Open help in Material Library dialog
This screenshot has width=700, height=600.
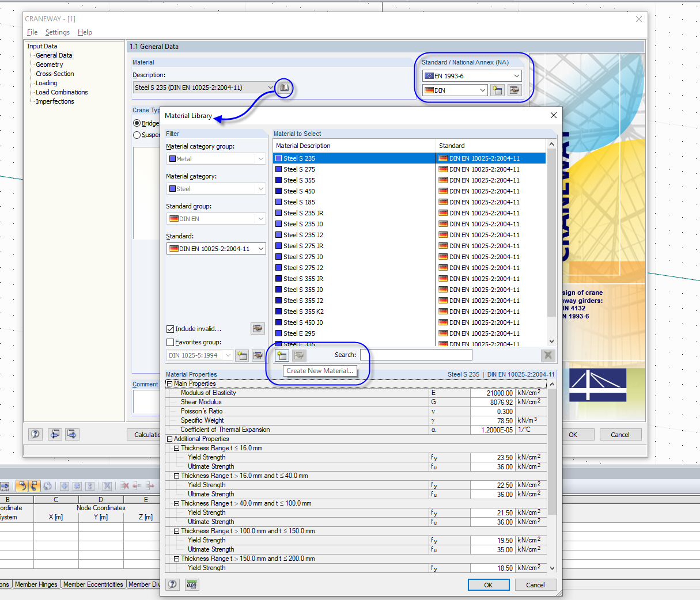click(x=172, y=584)
